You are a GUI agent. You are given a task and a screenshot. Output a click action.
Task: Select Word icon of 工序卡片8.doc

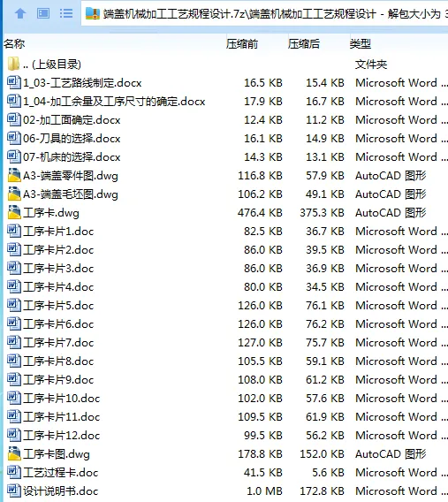pyautogui.click(x=14, y=361)
